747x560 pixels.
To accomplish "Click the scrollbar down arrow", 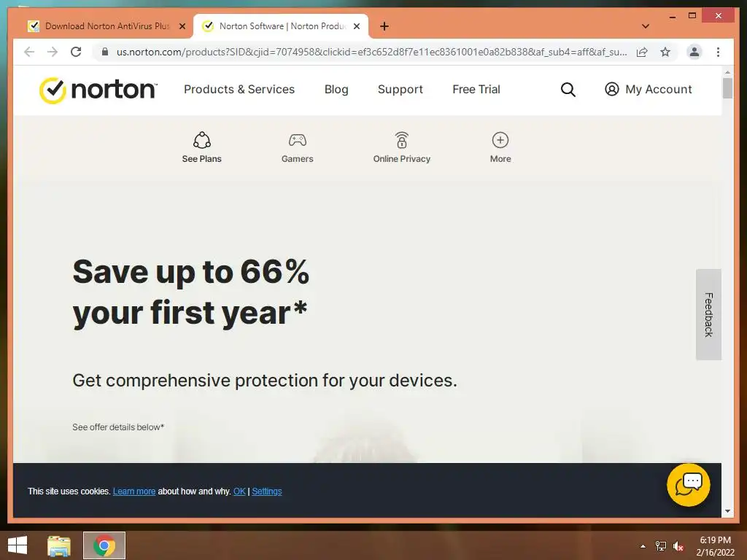I will click(x=727, y=511).
